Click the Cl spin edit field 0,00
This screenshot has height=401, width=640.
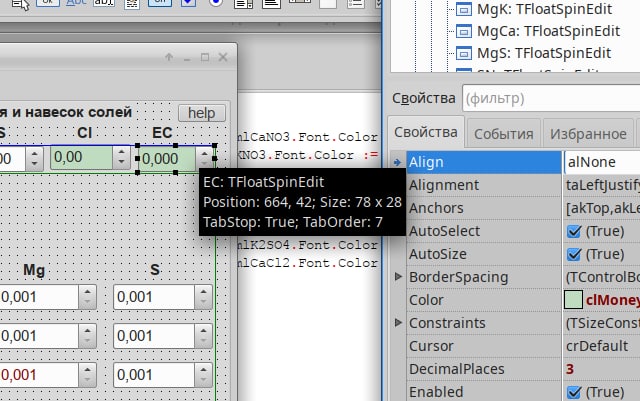pos(81,158)
